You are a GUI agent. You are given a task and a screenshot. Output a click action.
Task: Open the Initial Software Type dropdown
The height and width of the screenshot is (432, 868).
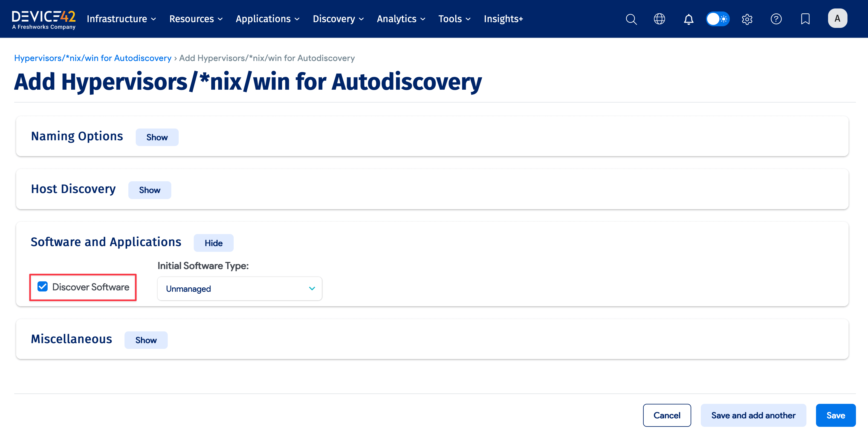[x=239, y=288]
